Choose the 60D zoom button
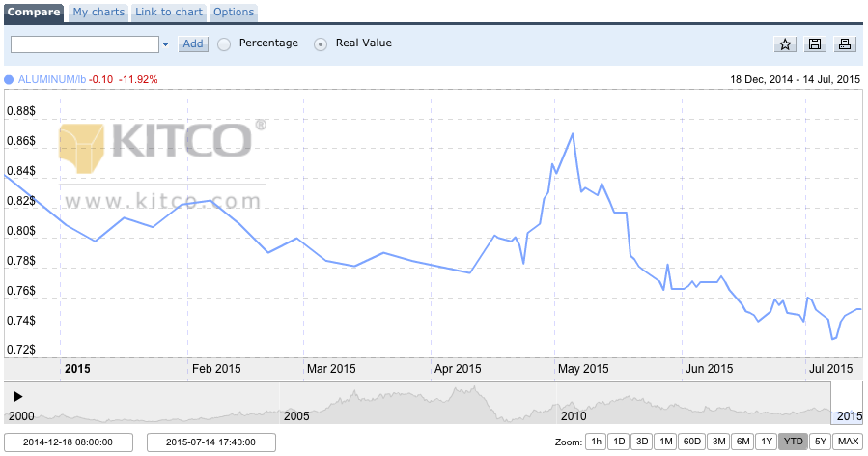This screenshot has width=868, height=456. 691,442
